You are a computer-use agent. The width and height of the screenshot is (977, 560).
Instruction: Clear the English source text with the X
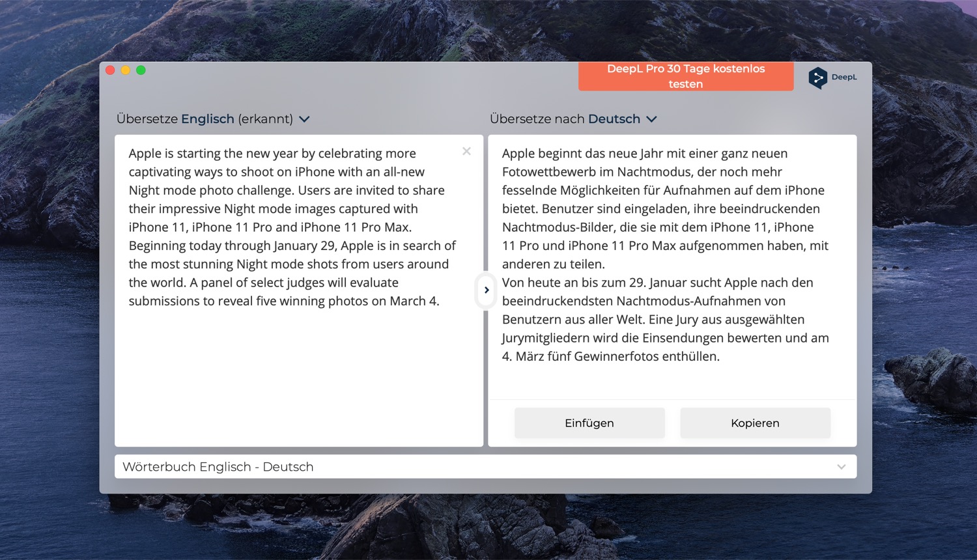coord(466,151)
